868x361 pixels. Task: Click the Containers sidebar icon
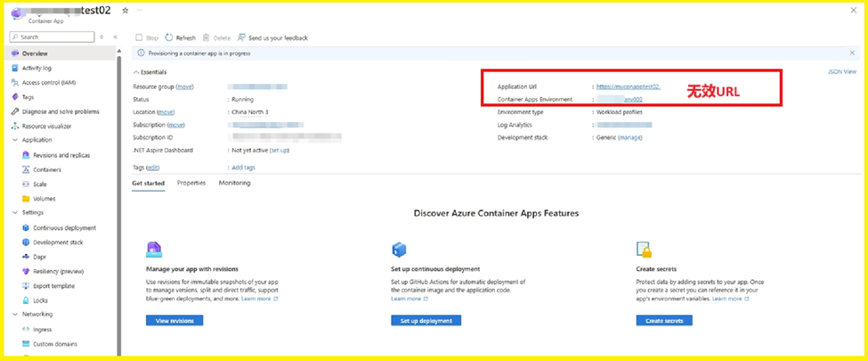25,169
